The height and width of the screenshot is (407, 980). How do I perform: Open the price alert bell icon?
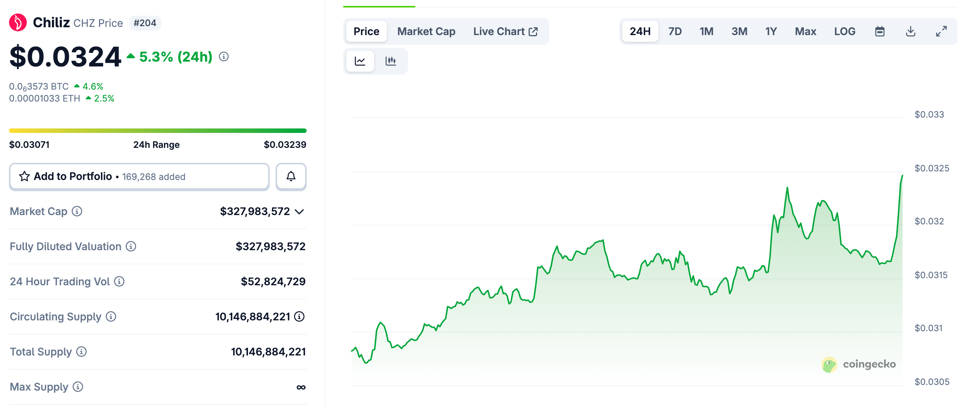click(291, 177)
